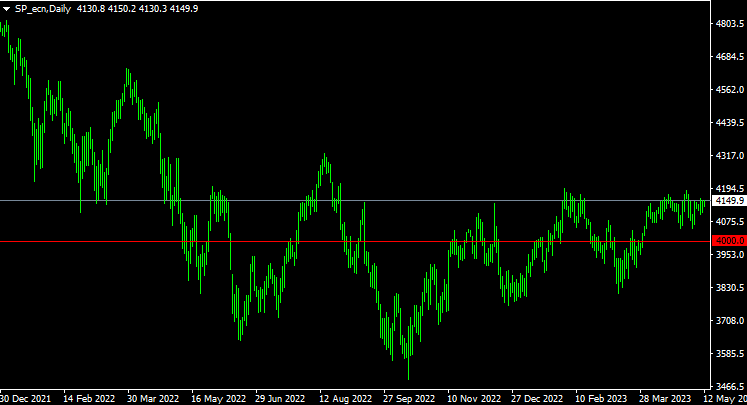Click the 12 Aug 2022 date label

pos(345,398)
